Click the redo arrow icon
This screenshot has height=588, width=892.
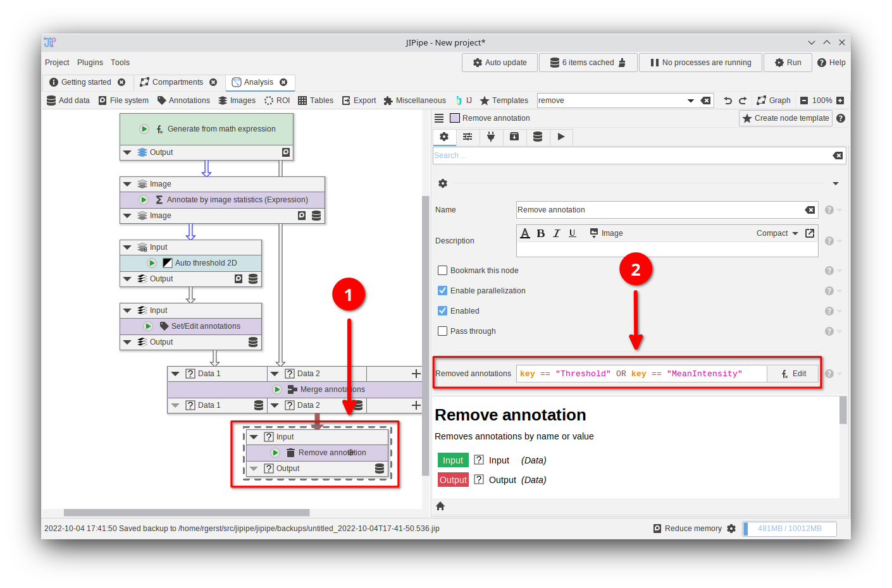[x=743, y=101]
